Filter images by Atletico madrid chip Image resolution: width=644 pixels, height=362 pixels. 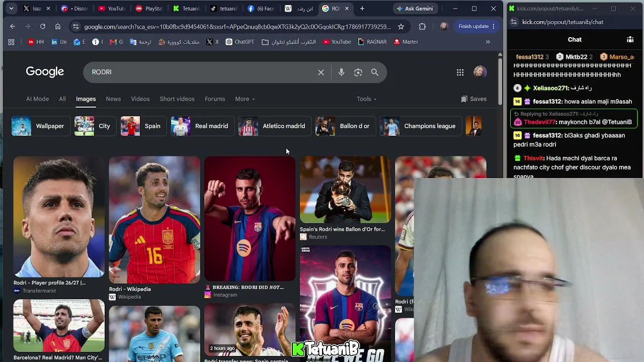click(x=274, y=126)
